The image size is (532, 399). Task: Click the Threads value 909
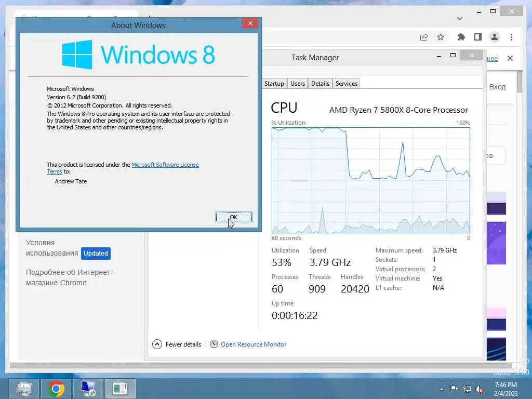317,289
